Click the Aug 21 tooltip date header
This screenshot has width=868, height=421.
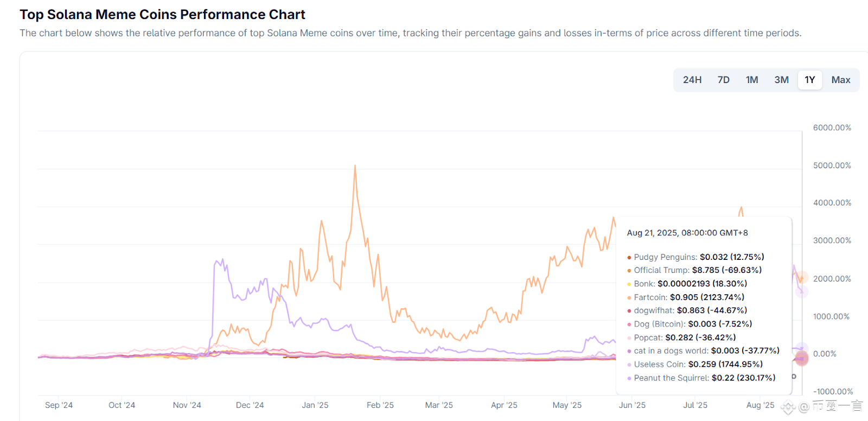(687, 233)
